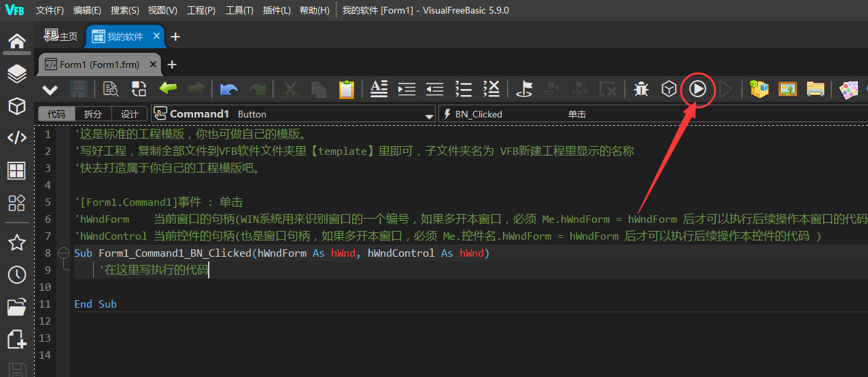Click the bug debug icon in toolbar
Image resolution: width=868 pixels, height=377 pixels.
click(641, 89)
